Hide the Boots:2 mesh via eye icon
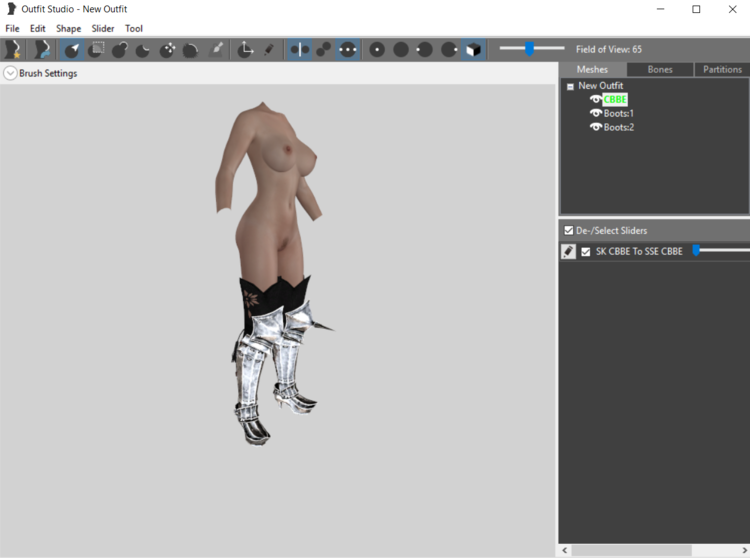 coord(596,127)
